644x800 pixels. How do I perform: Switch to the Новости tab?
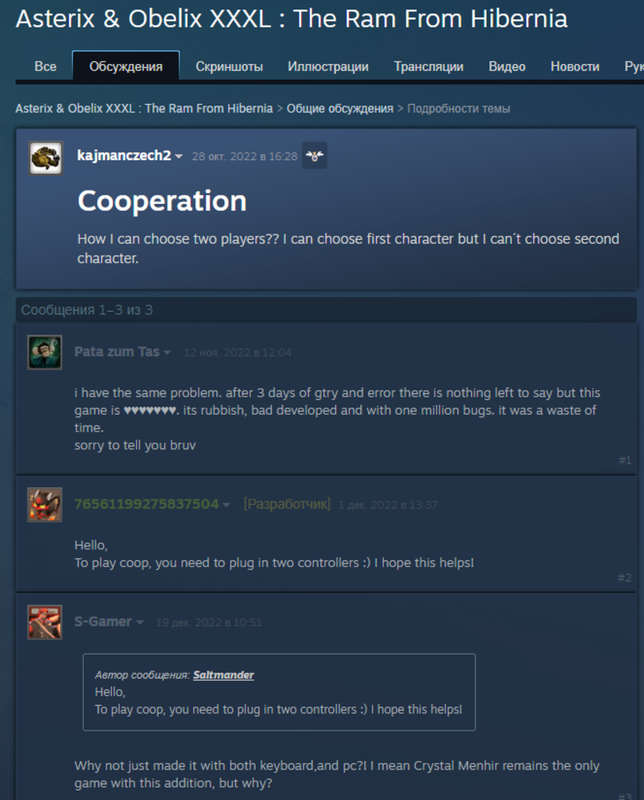click(575, 67)
